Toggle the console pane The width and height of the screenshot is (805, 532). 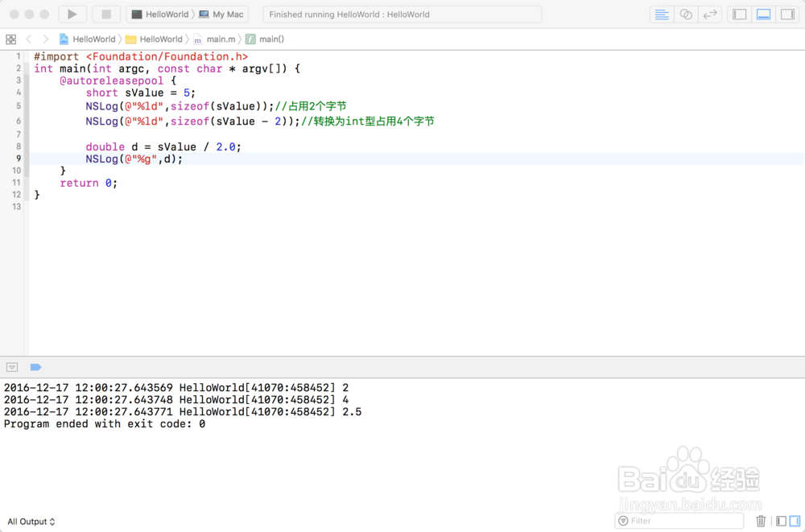(x=795, y=522)
